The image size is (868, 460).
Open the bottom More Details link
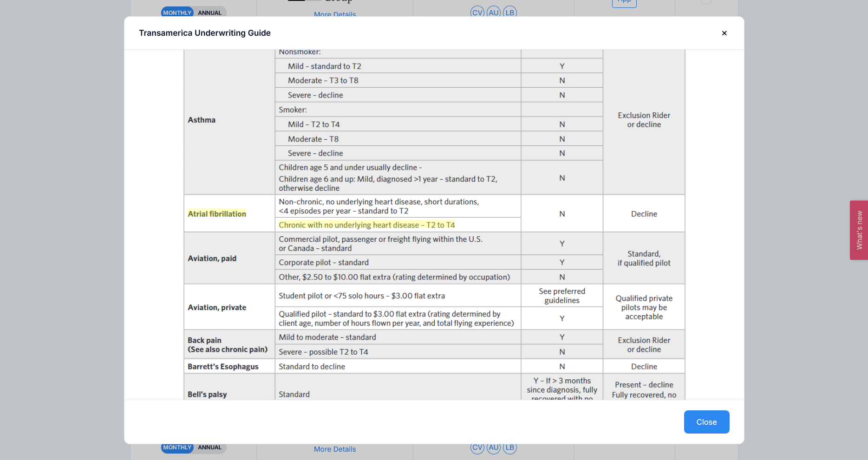tap(335, 449)
